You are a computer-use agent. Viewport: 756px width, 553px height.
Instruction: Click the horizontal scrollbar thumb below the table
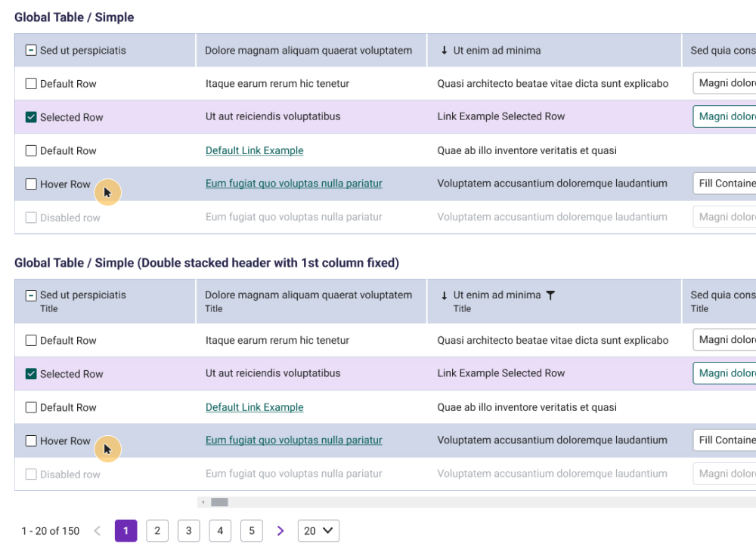click(219, 502)
